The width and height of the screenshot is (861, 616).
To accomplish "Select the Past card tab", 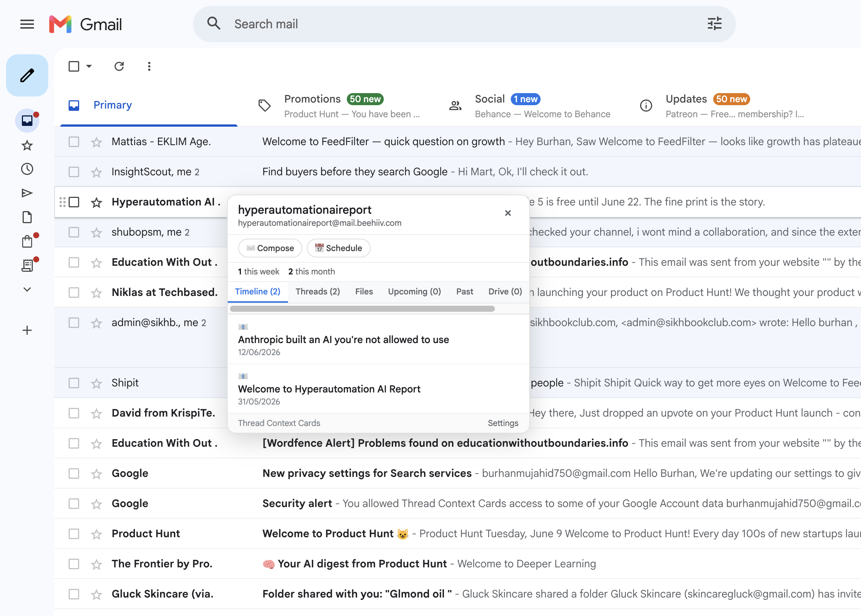I will click(x=464, y=291).
